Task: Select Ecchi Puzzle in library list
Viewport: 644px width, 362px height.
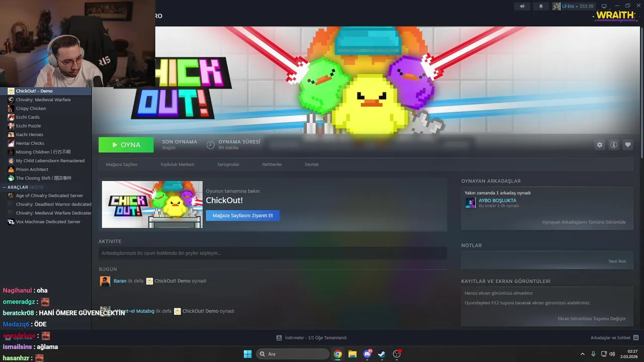Action: (x=46, y=126)
